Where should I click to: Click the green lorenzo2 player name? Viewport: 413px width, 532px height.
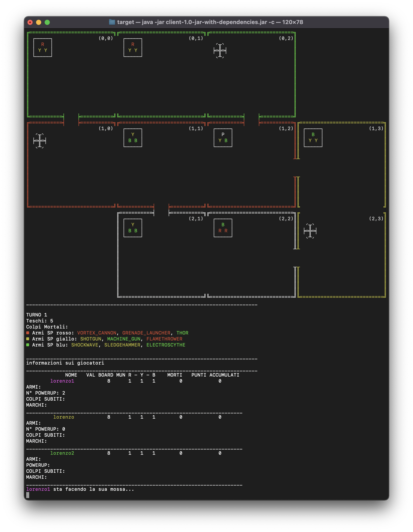(62, 453)
